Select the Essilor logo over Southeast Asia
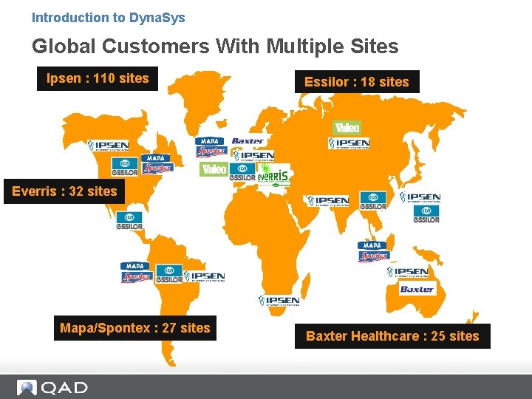The image size is (532, 399). (373, 200)
